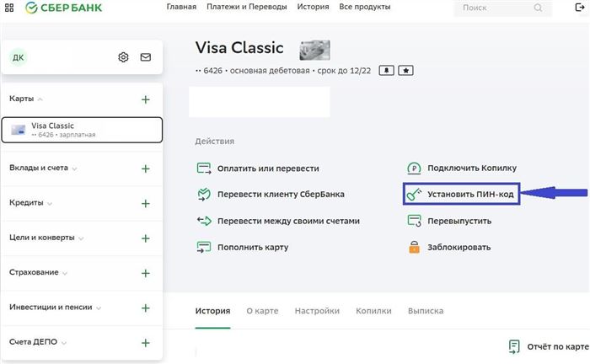590x364 pixels.
Task: Open the apps grid icon
Action: point(9,8)
